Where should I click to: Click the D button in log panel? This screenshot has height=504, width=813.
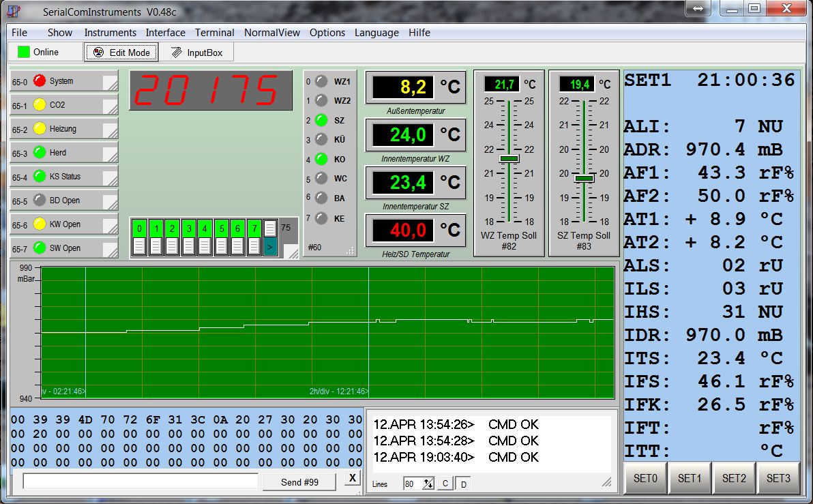pos(464,484)
